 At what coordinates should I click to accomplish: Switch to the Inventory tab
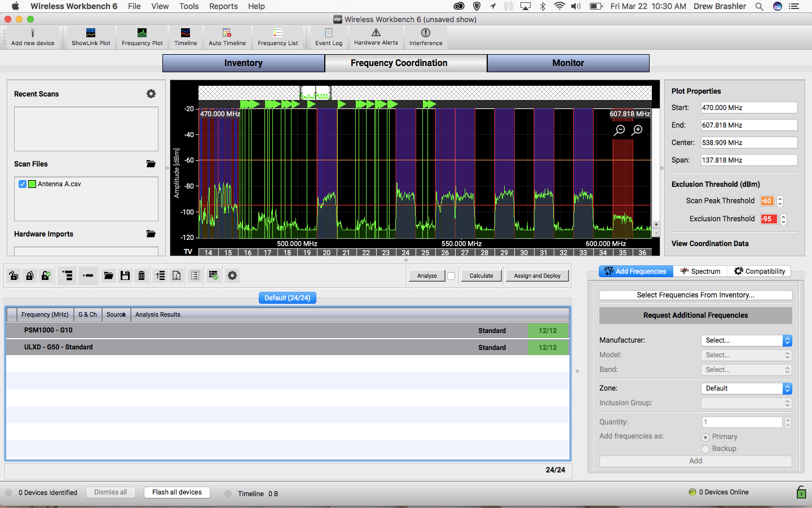244,63
